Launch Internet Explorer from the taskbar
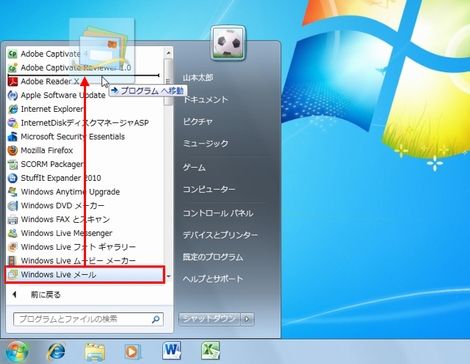The height and width of the screenshot is (364, 470). click(x=56, y=352)
